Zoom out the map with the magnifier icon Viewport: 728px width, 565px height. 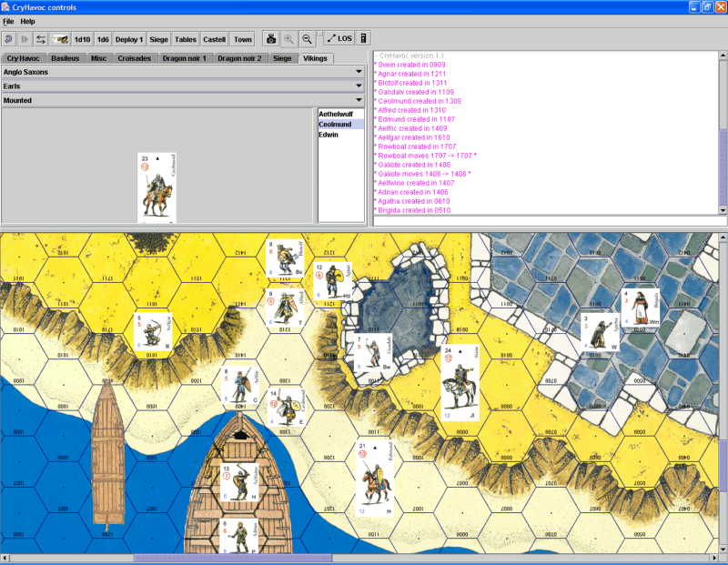307,39
